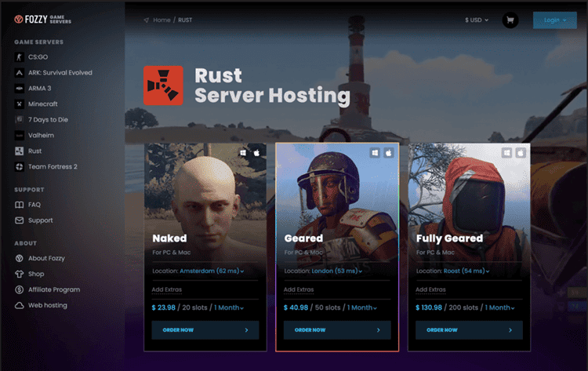
Task: Click the Rust sidebar icon
Action: click(x=19, y=151)
